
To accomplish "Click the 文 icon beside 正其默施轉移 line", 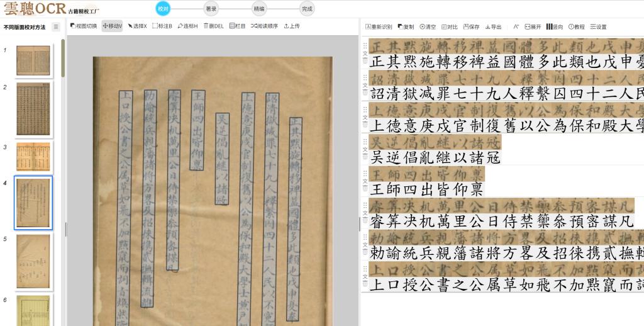I will coord(365,53).
